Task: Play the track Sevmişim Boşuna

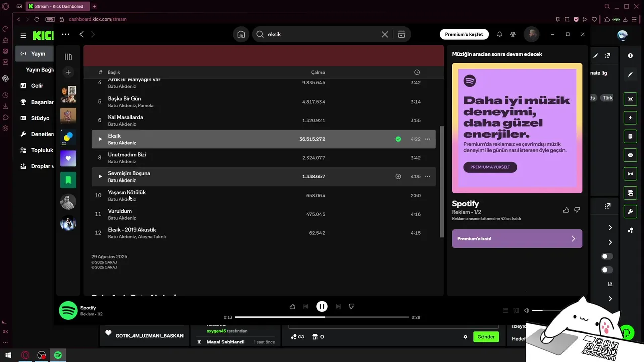Action: 100,176
